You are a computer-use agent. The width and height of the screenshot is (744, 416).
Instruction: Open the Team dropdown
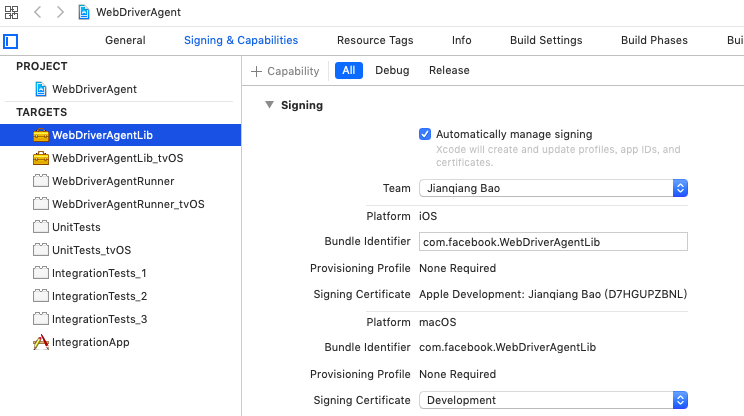tap(553, 188)
